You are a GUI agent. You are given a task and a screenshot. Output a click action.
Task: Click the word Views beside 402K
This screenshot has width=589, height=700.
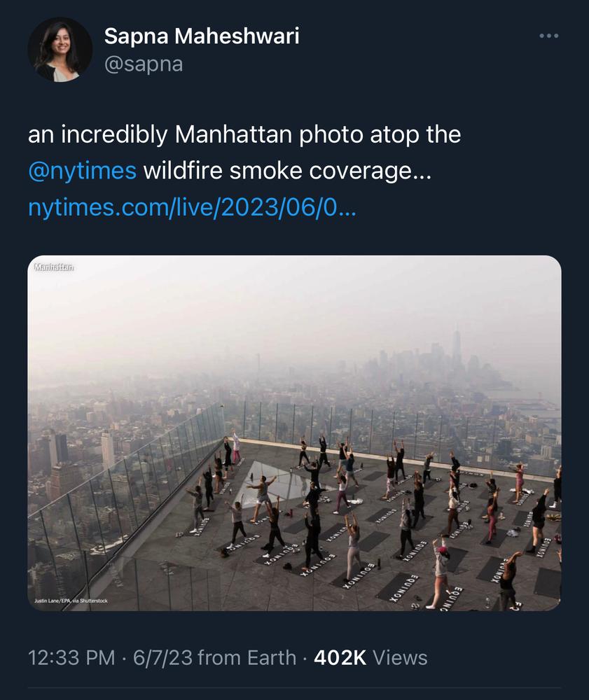coord(400,657)
